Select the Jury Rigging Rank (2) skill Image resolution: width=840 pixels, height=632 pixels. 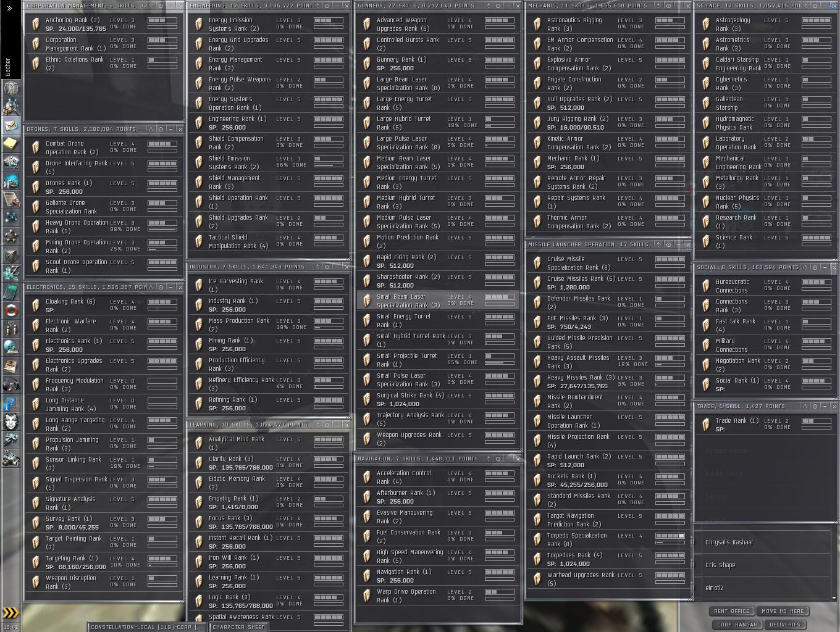607,123
